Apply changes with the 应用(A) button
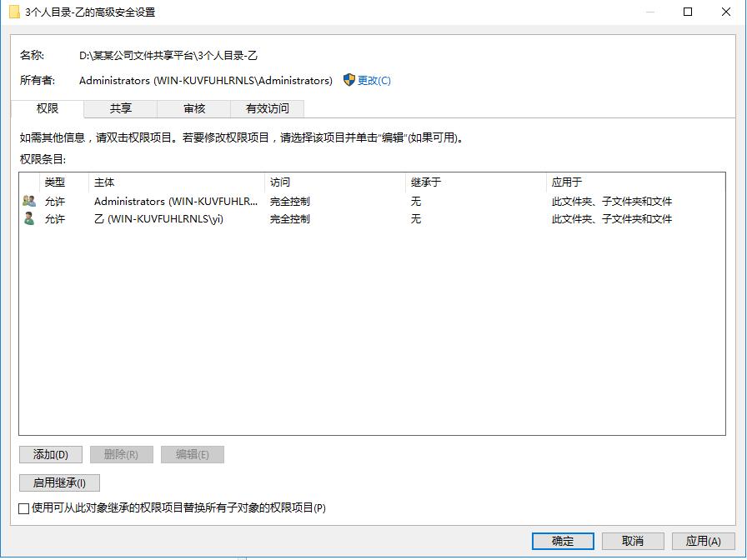The width and height of the screenshot is (747, 560). click(703, 541)
